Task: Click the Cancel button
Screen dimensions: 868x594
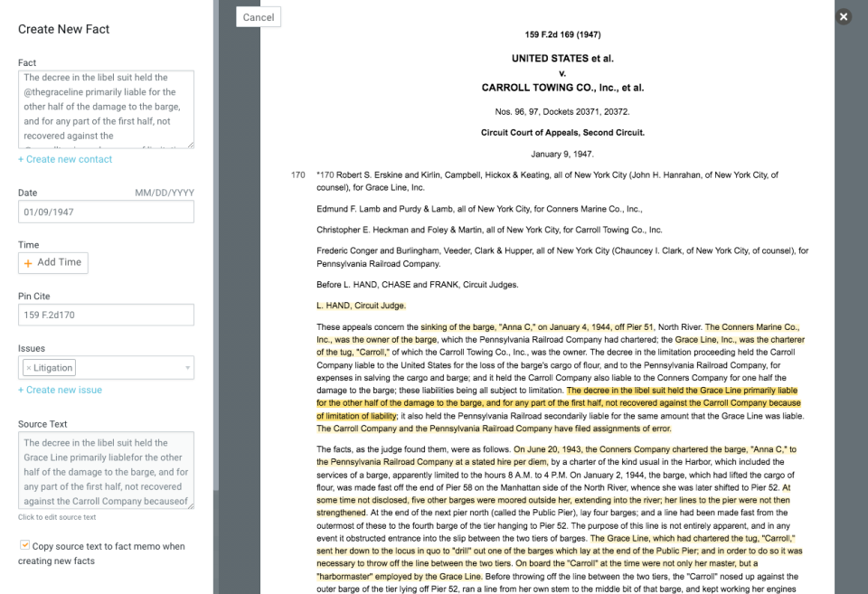Action: 259,17
